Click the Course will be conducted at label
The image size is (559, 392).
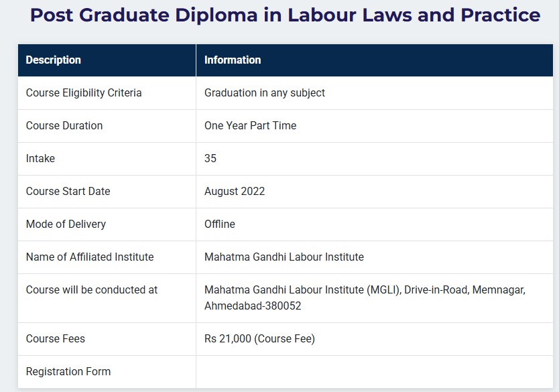[x=92, y=289]
